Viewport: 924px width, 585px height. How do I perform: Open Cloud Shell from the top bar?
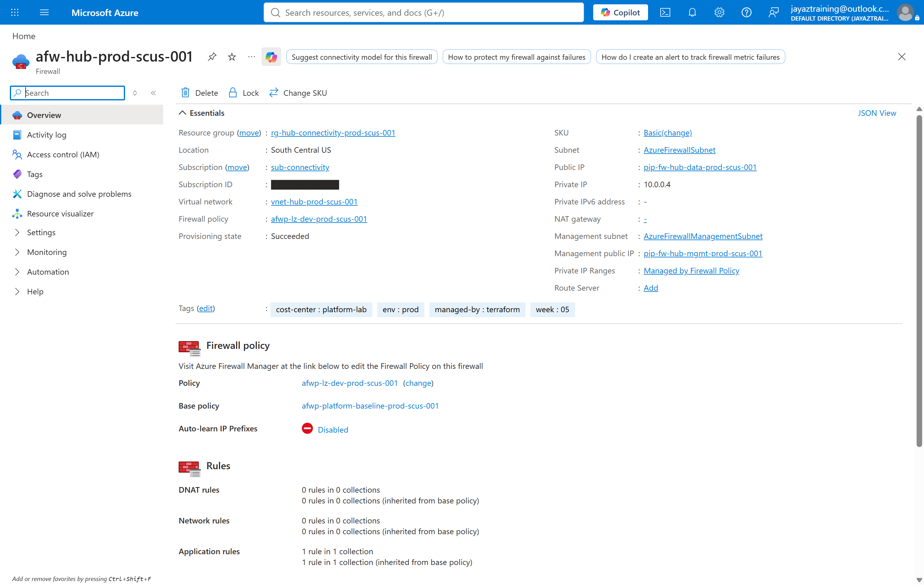[665, 13]
